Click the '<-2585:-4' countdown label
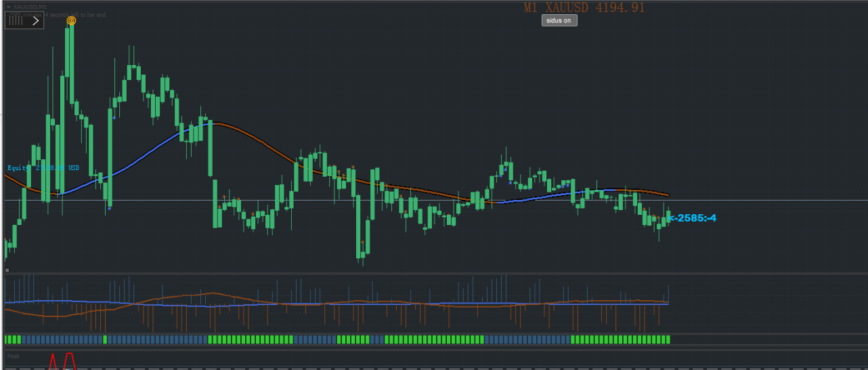 pos(692,218)
